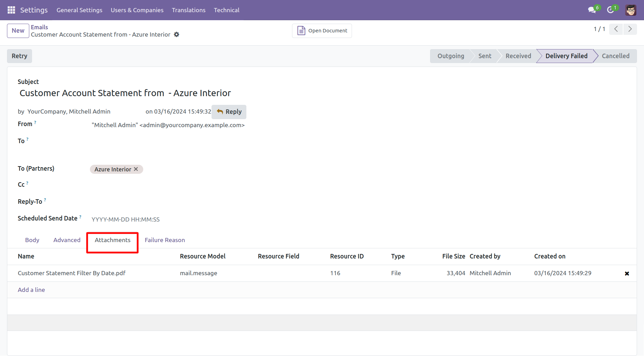Viewport: 644px width, 356px height.
Task: Delete the Customer Statement attachment row
Action: click(x=627, y=273)
